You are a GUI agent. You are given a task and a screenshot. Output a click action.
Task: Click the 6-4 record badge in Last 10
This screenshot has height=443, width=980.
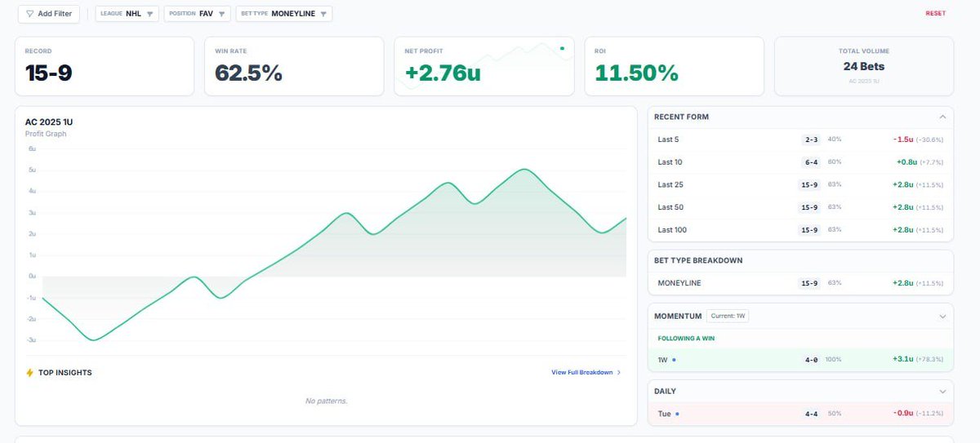812,162
